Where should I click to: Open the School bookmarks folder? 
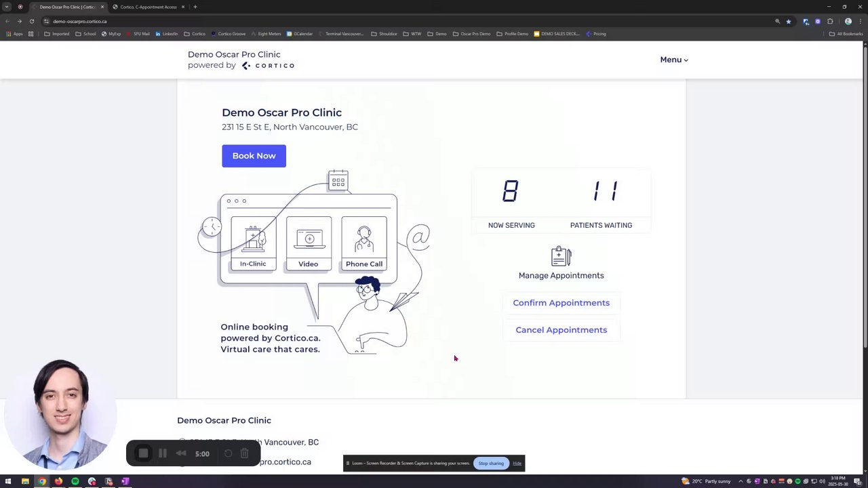click(85, 34)
